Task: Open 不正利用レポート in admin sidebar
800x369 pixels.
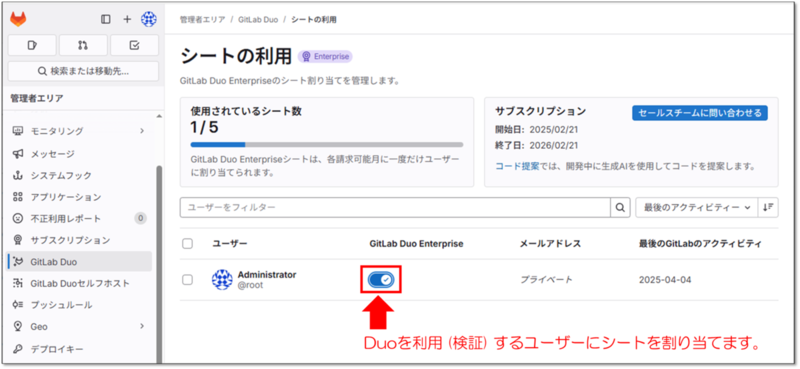Action: pyautogui.click(x=80, y=218)
